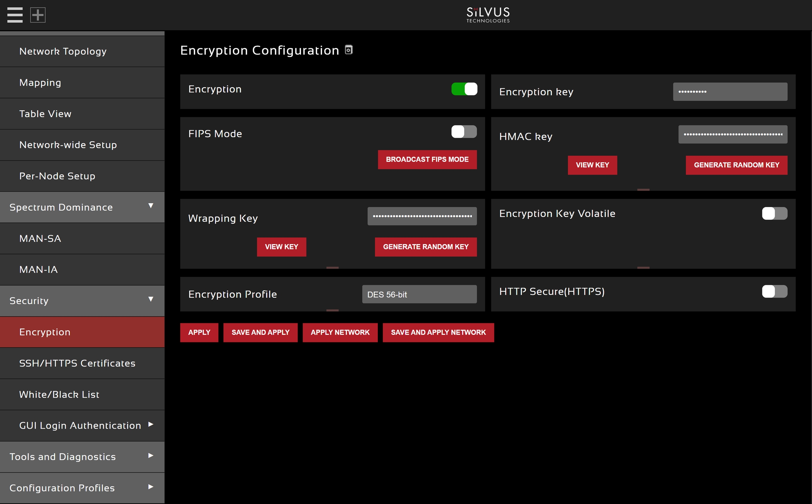The image size is (812, 504).
Task: Open Network Topology page
Action: 63,51
